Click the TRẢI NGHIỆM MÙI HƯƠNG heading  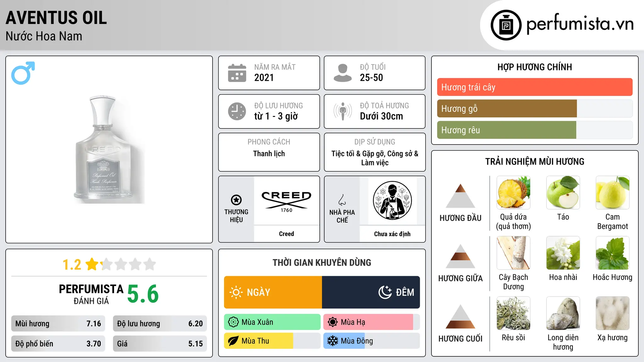point(535,162)
